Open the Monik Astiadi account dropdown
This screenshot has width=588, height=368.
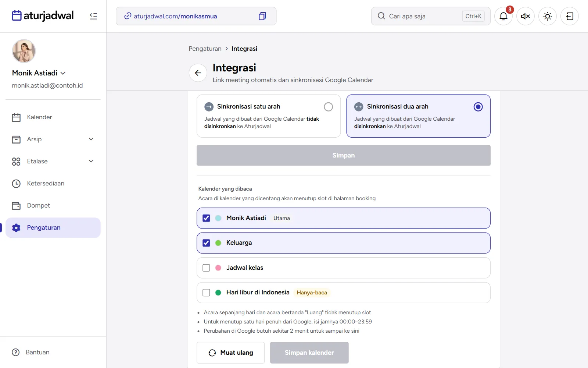(39, 73)
